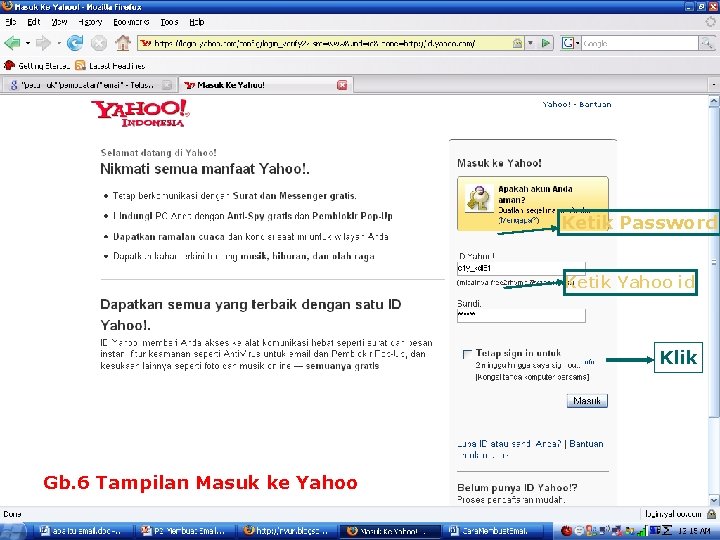Reload the page with the refresh icon
Viewport: 720px width, 540px height.
tap(75, 43)
